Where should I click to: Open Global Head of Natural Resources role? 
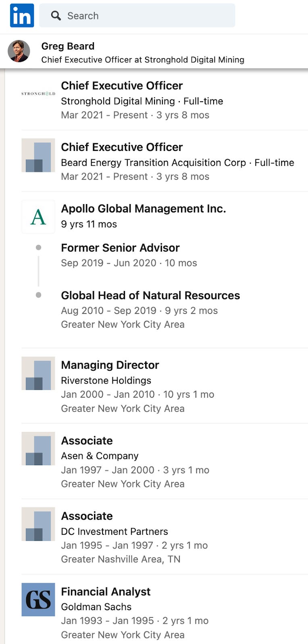click(150, 295)
